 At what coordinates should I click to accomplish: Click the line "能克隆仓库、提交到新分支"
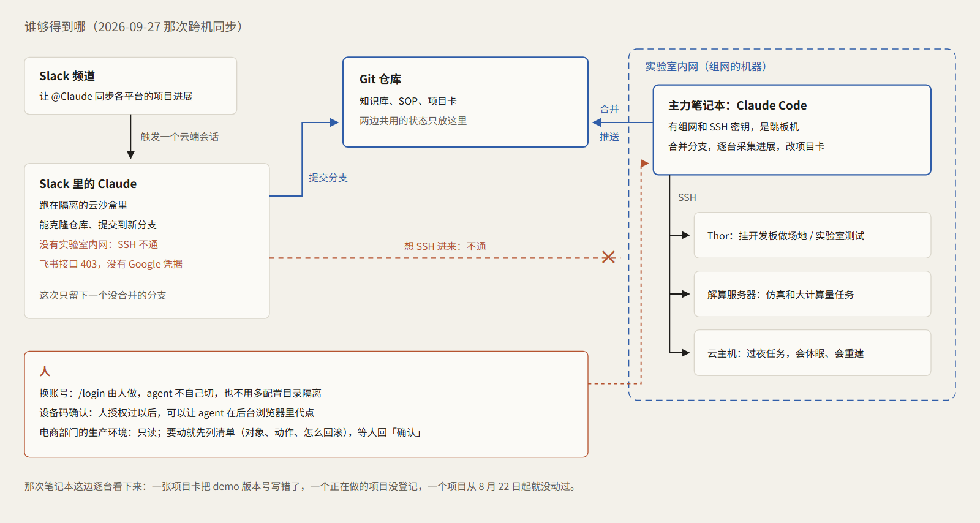pos(98,225)
